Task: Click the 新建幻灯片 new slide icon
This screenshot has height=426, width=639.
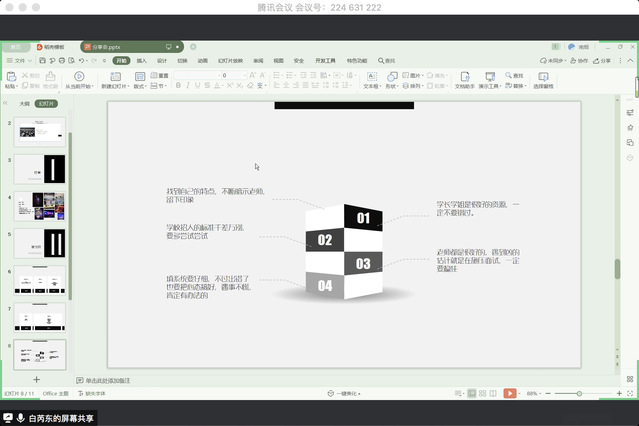Action: pos(113,75)
